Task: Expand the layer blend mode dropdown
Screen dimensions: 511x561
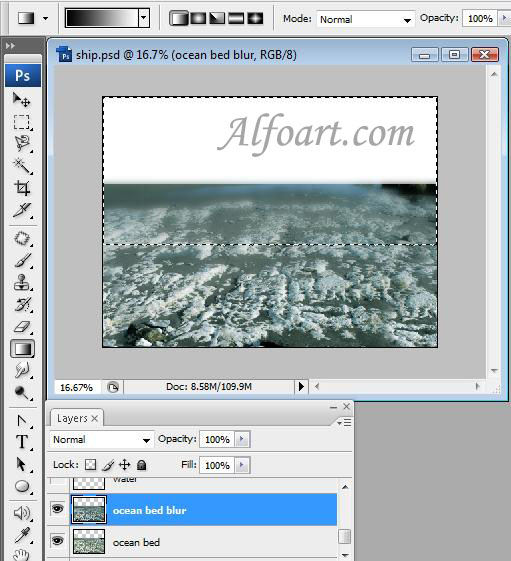Action: (x=102, y=439)
